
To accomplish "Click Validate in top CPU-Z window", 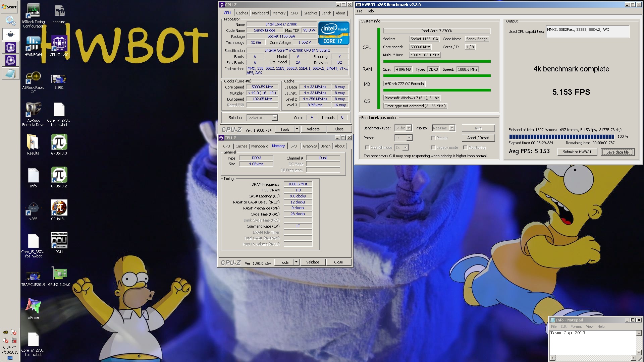I will click(x=313, y=129).
